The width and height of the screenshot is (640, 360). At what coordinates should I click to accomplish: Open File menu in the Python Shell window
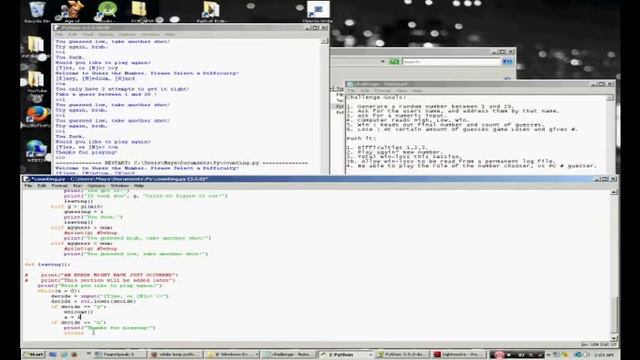(60, 35)
